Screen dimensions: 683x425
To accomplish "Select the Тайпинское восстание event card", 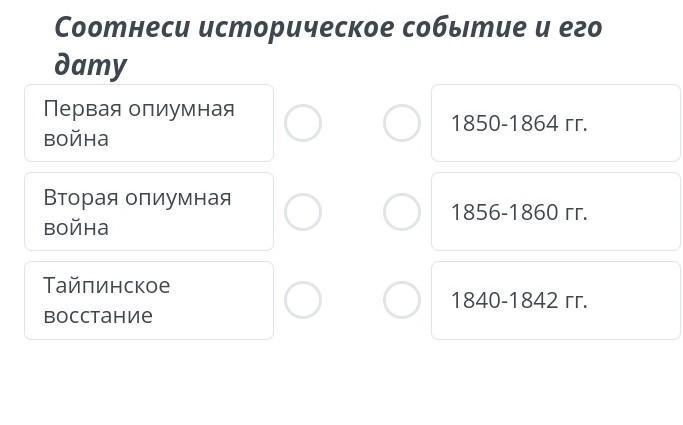I will pyautogui.click(x=149, y=300).
